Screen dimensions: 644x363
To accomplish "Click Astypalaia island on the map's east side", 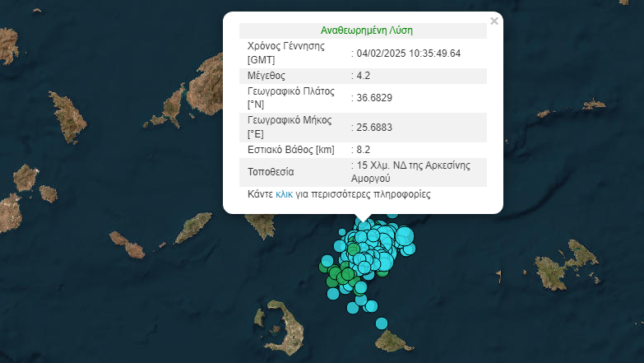I will click(x=568, y=262).
